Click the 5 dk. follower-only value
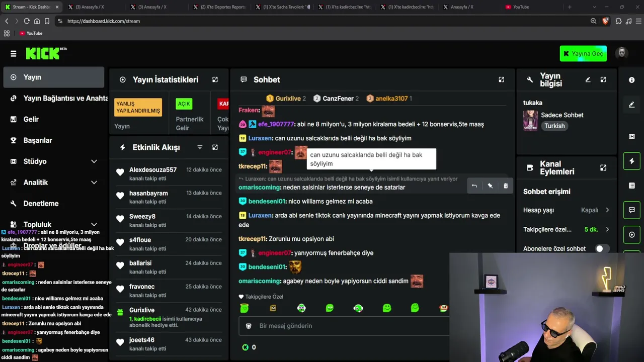 pos(591,229)
